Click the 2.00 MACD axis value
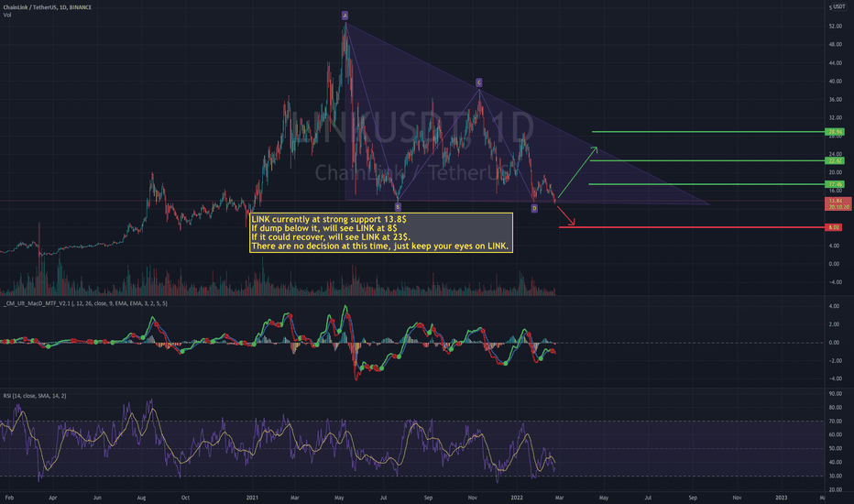The height and width of the screenshot is (504, 854). pyautogui.click(x=834, y=324)
